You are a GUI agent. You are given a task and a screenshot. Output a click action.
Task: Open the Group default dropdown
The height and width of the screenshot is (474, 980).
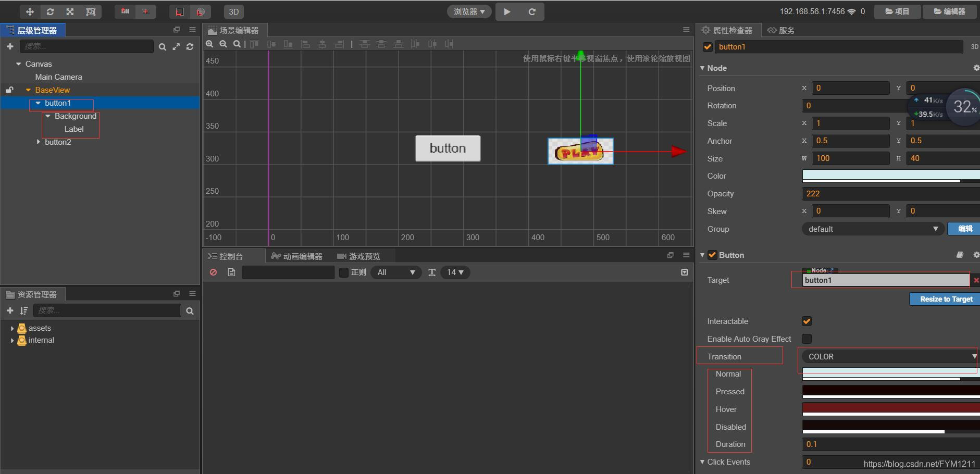[x=873, y=229]
